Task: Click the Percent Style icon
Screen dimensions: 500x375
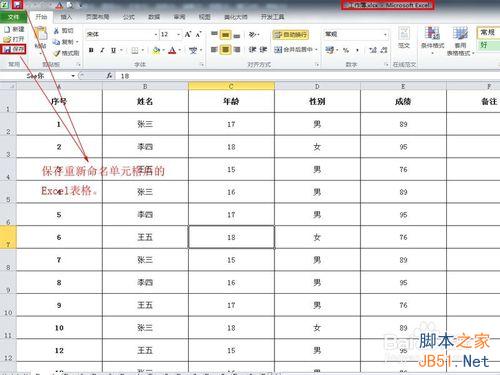Action: coord(346,50)
